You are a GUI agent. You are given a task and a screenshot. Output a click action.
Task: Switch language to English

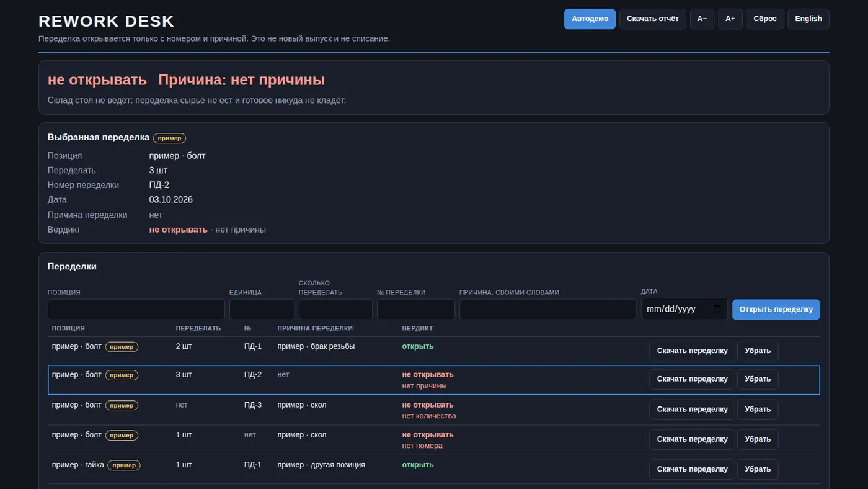pyautogui.click(x=808, y=19)
